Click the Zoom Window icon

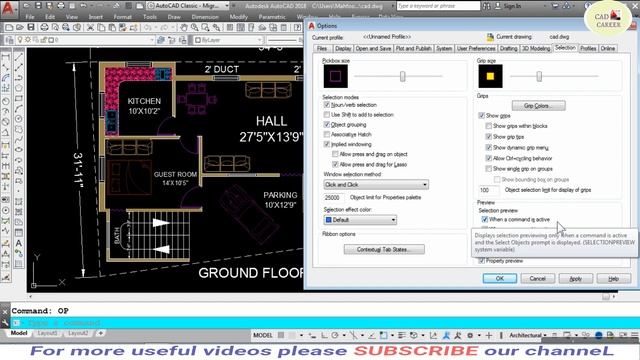point(205,27)
